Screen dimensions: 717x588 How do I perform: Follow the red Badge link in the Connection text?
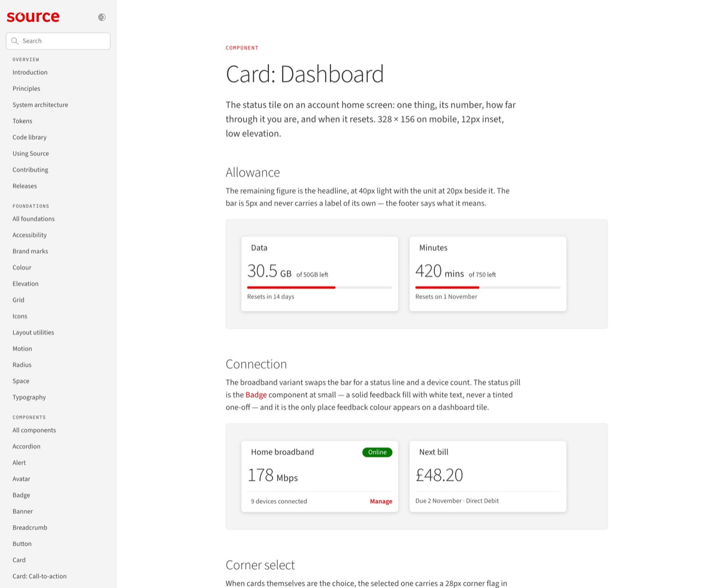(x=256, y=395)
